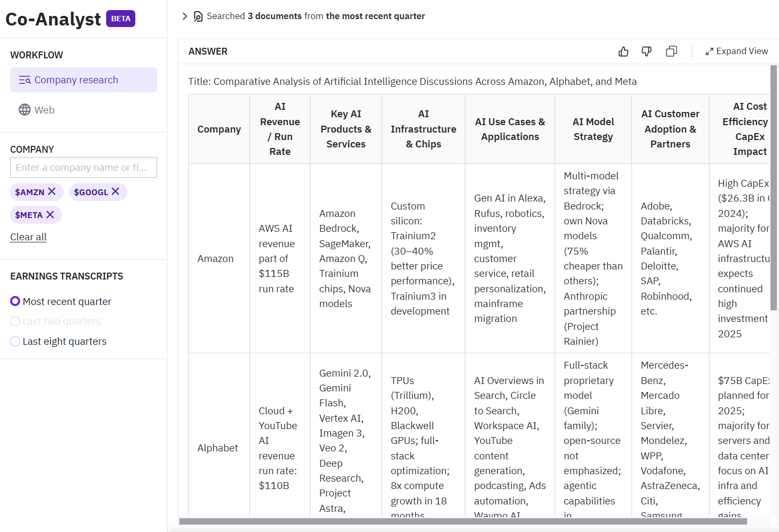The width and height of the screenshot is (779, 532).
Task: Expand the searched documents chevron
Action: pyautogui.click(x=185, y=16)
